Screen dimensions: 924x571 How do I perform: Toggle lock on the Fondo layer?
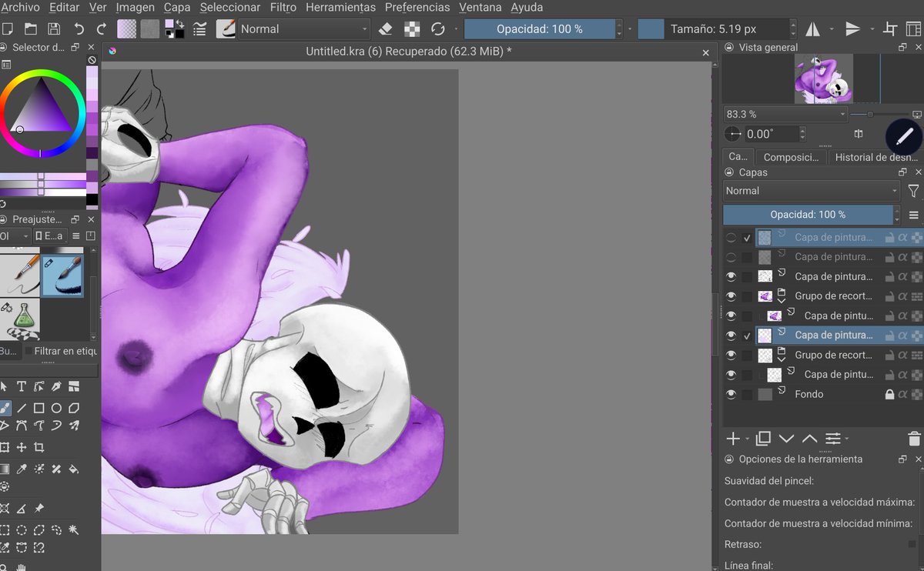889,395
